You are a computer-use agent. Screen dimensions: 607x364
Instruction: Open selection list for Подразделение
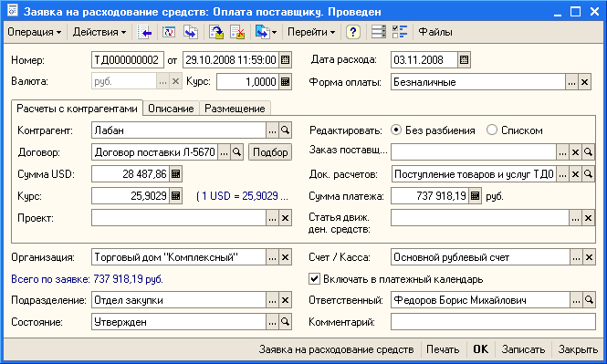pyautogui.click(x=273, y=300)
